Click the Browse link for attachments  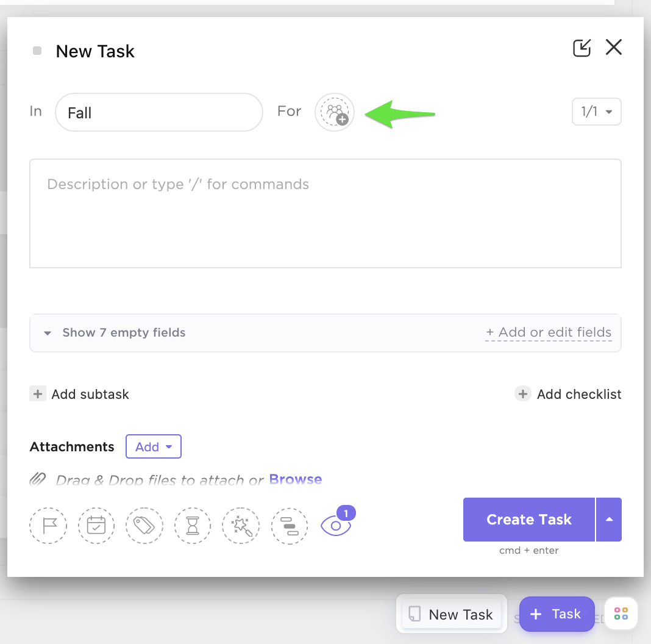(296, 480)
